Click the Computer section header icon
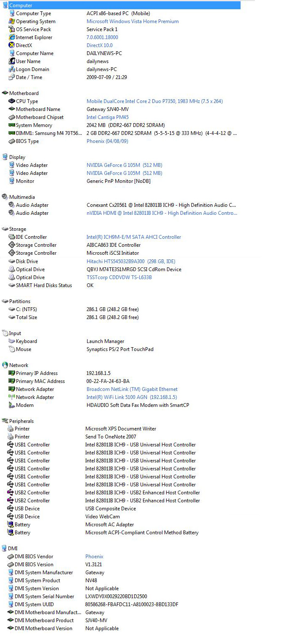The image size is (286, 644). (x=5, y=5)
